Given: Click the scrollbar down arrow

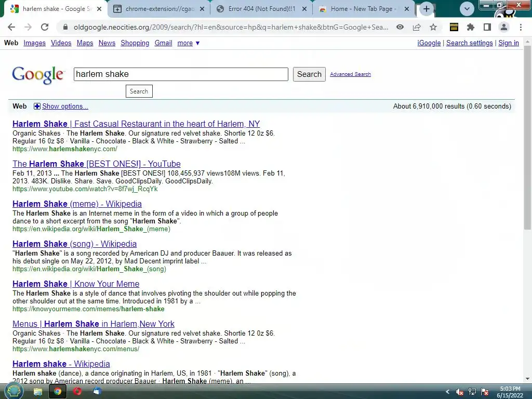Looking at the screenshot, I should coord(528,379).
